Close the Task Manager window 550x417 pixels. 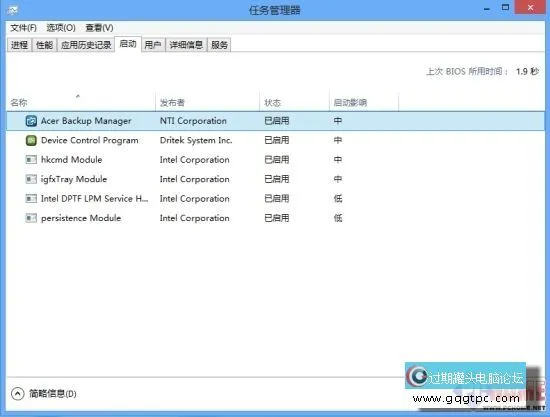(530, 8)
